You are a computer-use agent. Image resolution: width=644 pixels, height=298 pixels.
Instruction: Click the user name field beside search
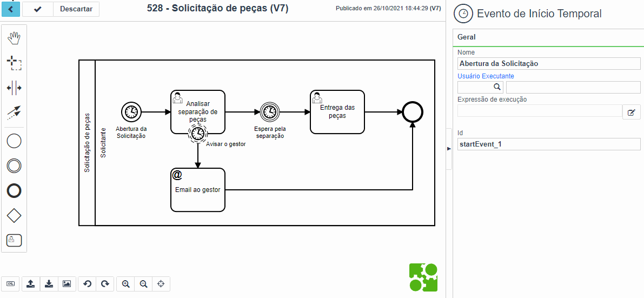pyautogui.click(x=573, y=87)
